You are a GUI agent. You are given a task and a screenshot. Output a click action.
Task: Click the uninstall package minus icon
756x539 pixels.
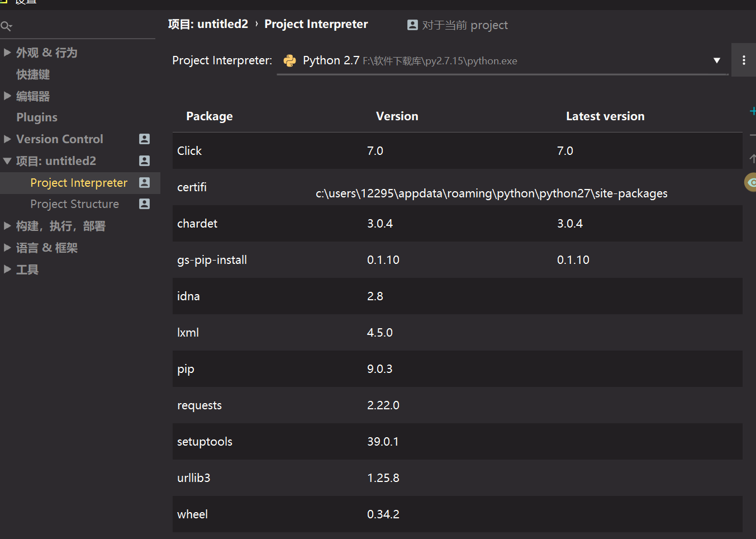[753, 134]
